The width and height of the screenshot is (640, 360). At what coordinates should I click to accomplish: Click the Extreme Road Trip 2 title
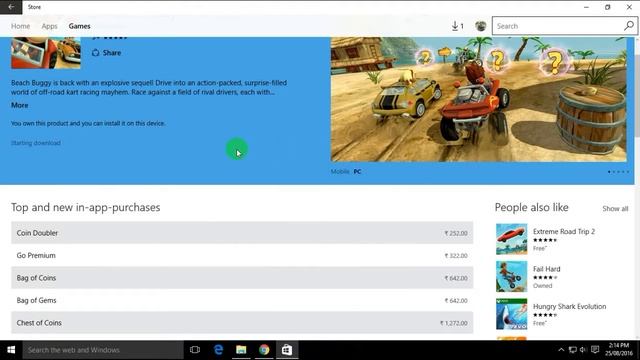(x=564, y=231)
